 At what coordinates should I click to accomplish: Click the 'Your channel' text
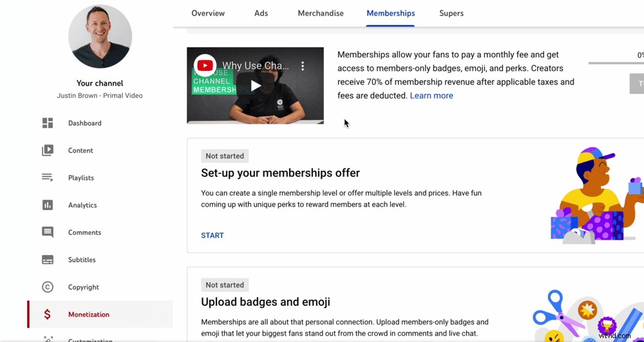click(100, 83)
